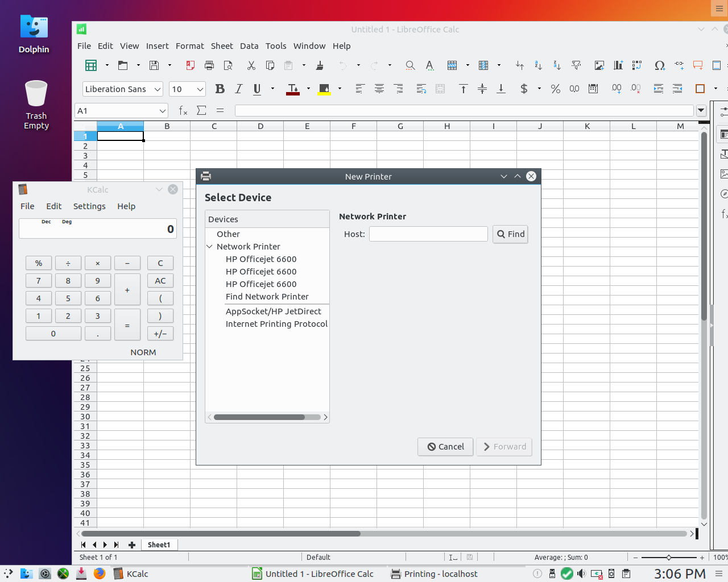Screen dimensions: 728x582
Task: Open the Font Name dropdown Liberation Sans
Action: [x=158, y=89]
